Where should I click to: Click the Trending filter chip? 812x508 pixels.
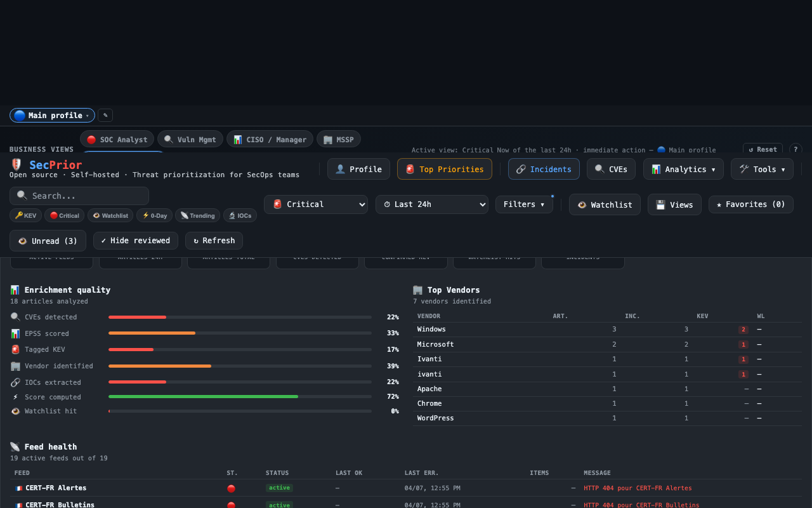tap(197, 215)
